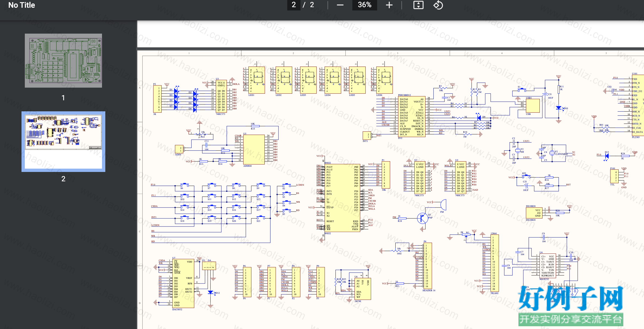The image size is (644, 329).
Task: Click the 36% zoom level field
Action: click(364, 5)
